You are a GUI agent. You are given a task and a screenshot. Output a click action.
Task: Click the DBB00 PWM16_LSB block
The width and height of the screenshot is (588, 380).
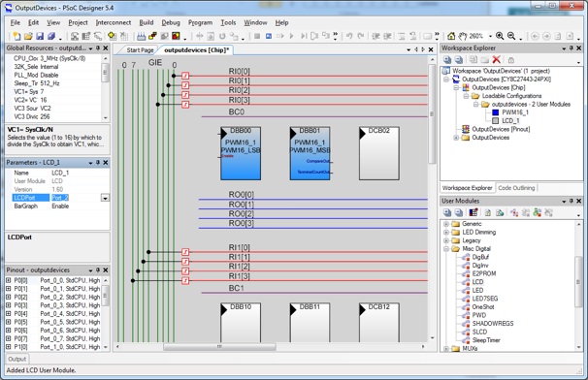coord(241,154)
